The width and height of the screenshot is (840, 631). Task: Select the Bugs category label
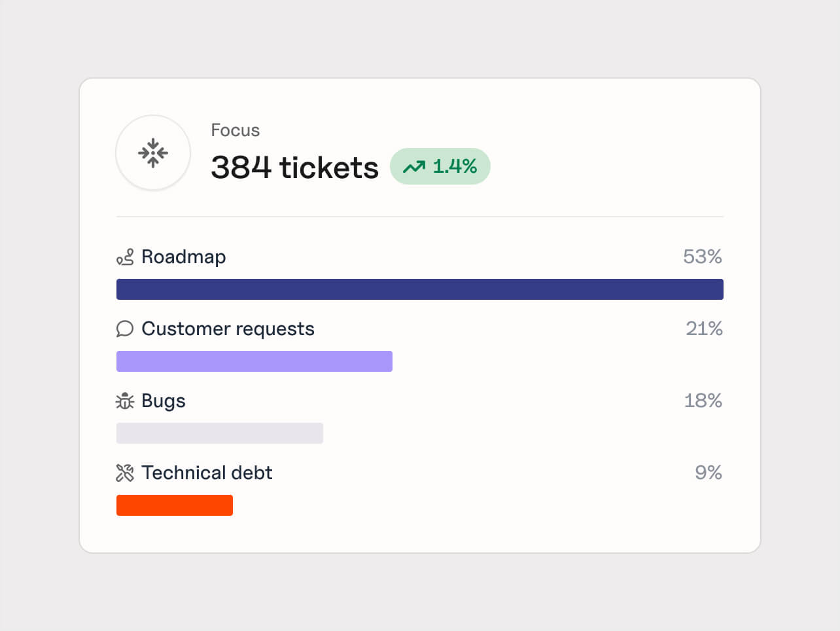(164, 401)
